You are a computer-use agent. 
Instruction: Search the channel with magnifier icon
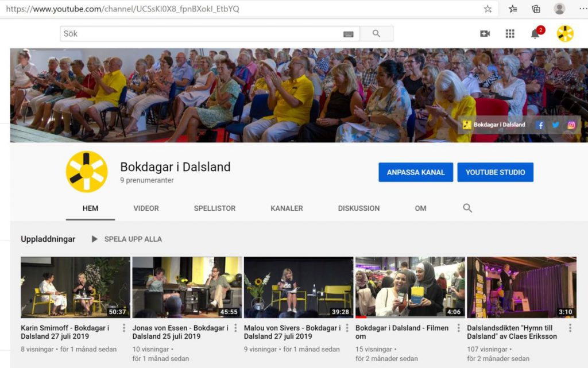[x=467, y=208]
